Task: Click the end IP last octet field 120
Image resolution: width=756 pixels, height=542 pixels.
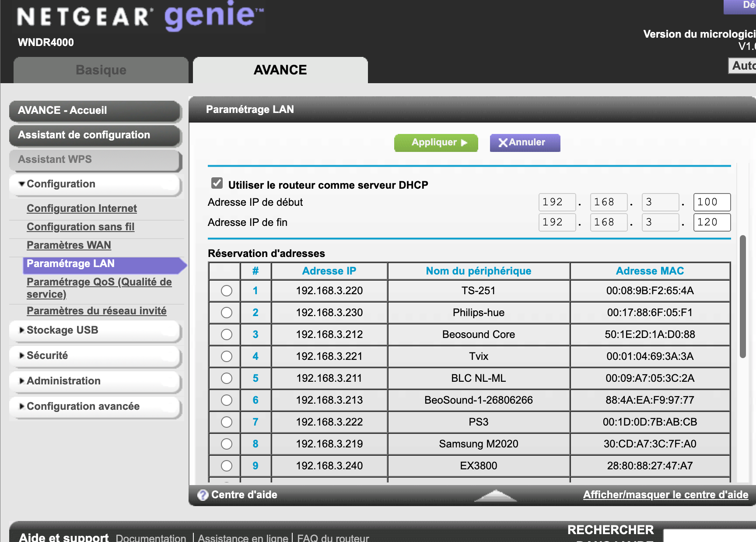Action: coord(712,222)
